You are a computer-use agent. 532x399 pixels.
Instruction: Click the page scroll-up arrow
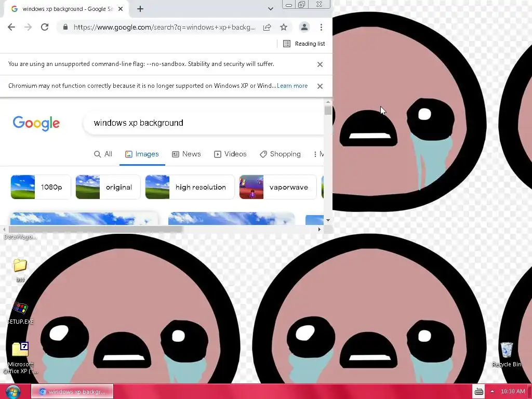point(328,102)
